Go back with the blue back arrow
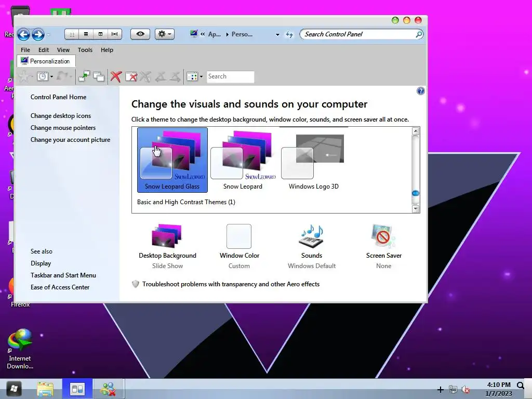The image size is (532, 399). 24,34
